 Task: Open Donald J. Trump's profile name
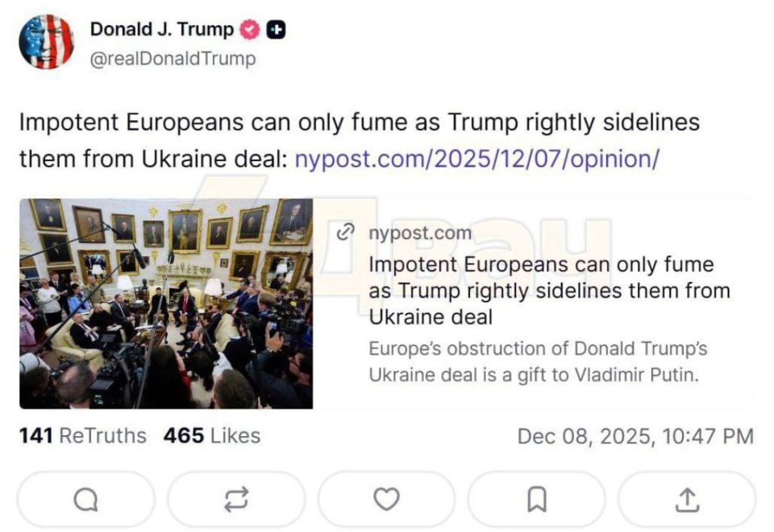coord(160,27)
